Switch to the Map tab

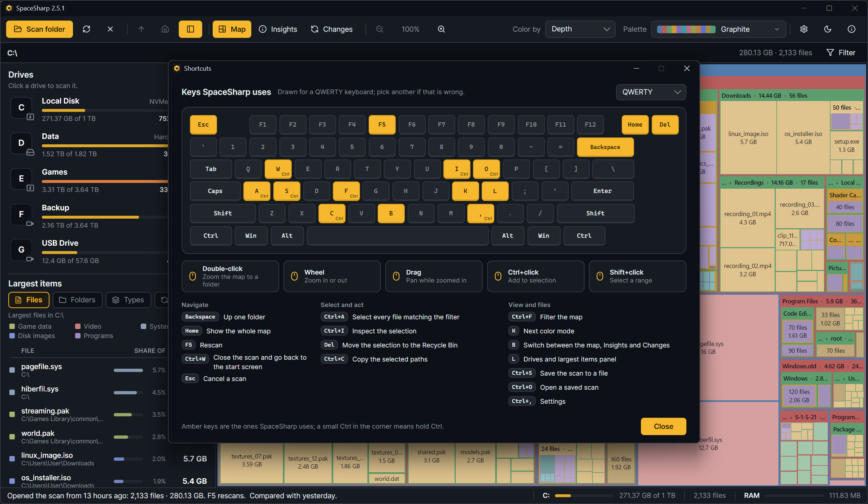tap(232, 29)
